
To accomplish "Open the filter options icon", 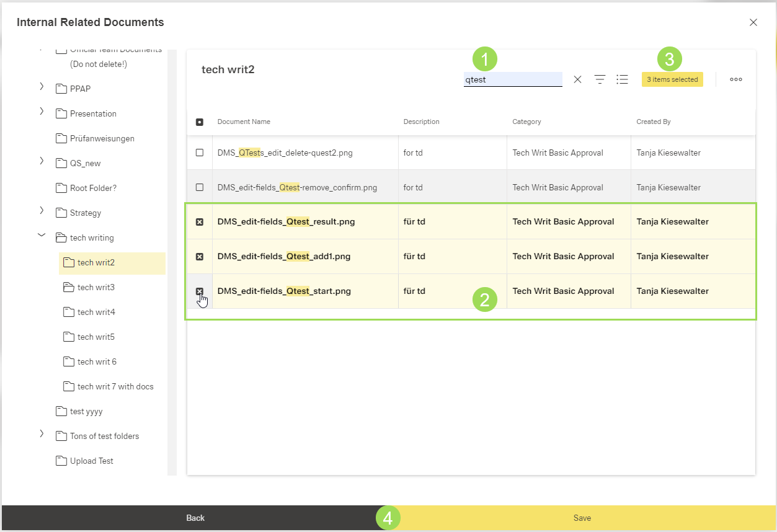I will (600, 79).
